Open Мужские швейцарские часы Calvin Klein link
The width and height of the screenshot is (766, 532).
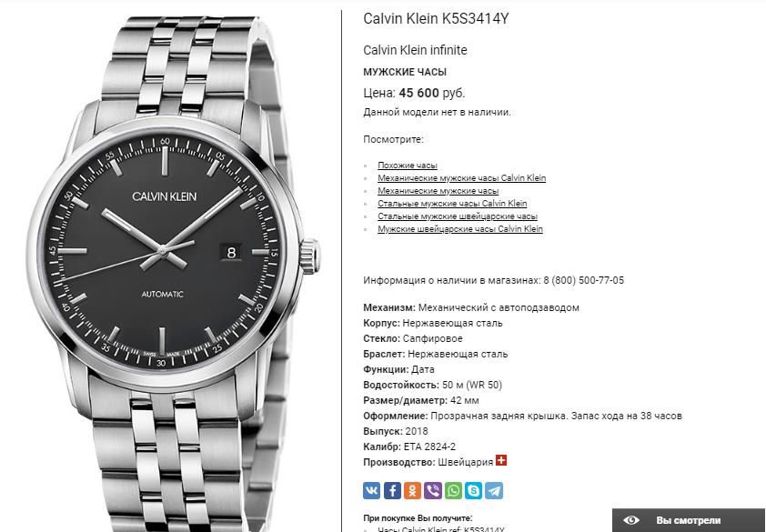click(460, 228)
